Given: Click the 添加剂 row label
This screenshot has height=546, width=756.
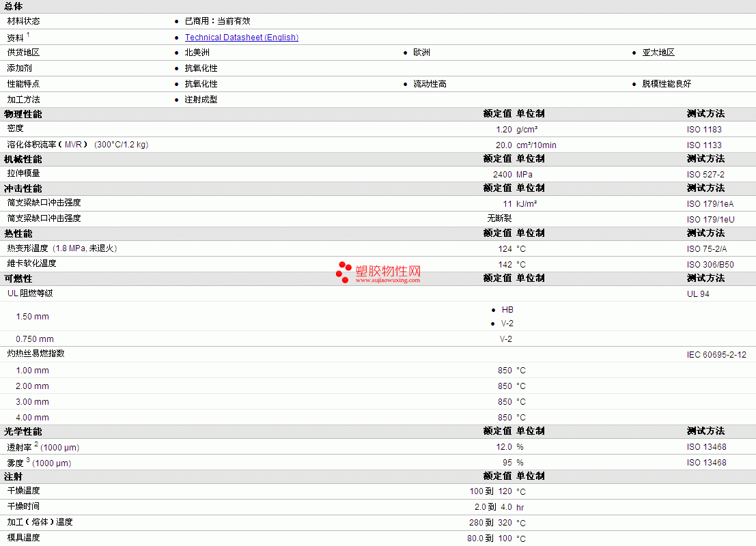Looking at the screenshot, I should click(x=19, y=68).
